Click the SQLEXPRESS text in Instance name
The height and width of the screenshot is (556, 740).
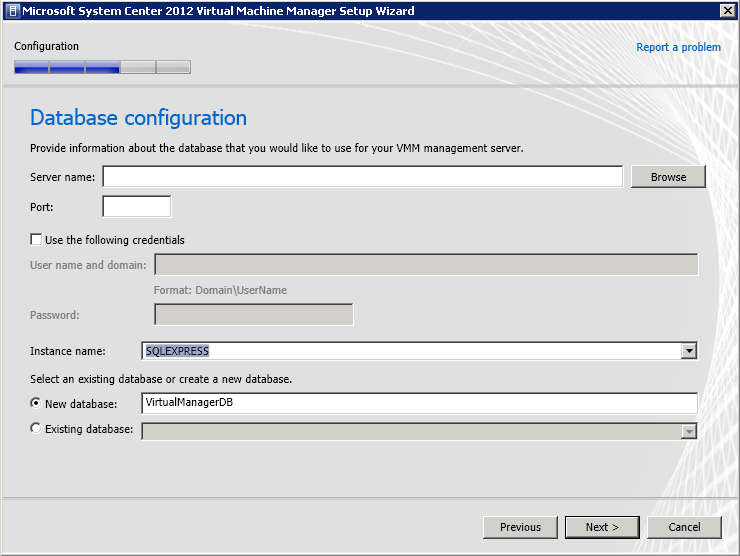pyautogui.click(x=177, y=351)
